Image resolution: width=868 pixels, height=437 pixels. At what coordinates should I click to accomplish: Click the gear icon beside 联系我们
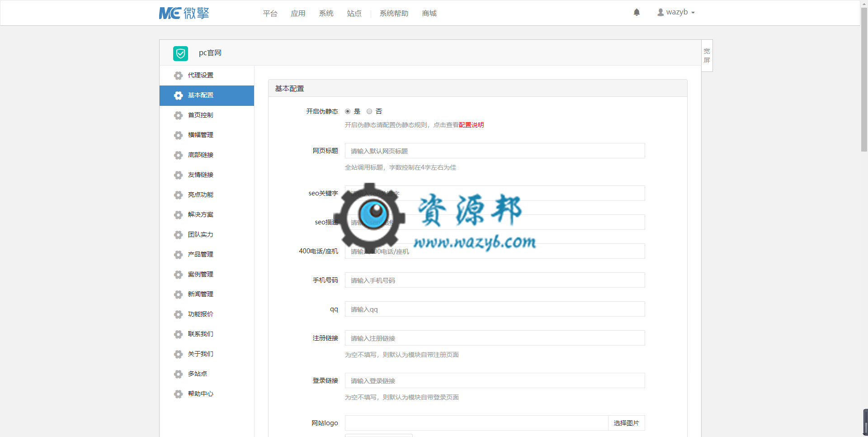(179, 334)
